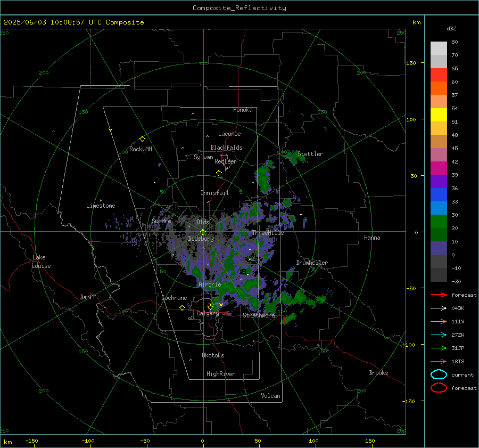This screenshot has height=448, width=479.
Task: Click the Okotoks label
Action: pos(213,355)
